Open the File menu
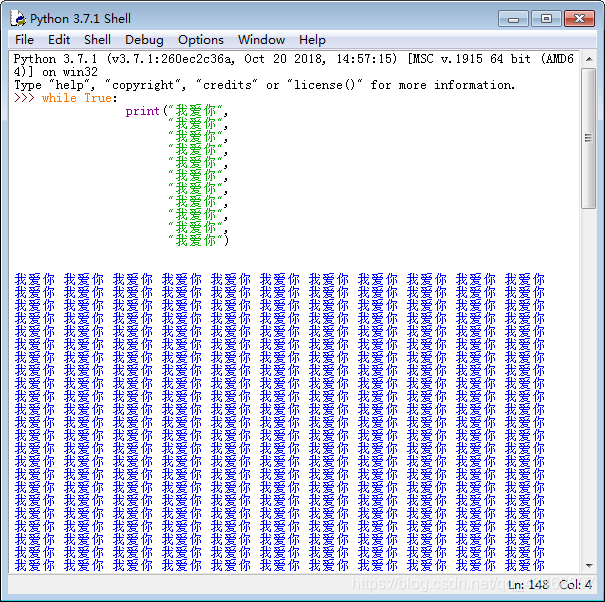The image size is (605, 602). 24,40
